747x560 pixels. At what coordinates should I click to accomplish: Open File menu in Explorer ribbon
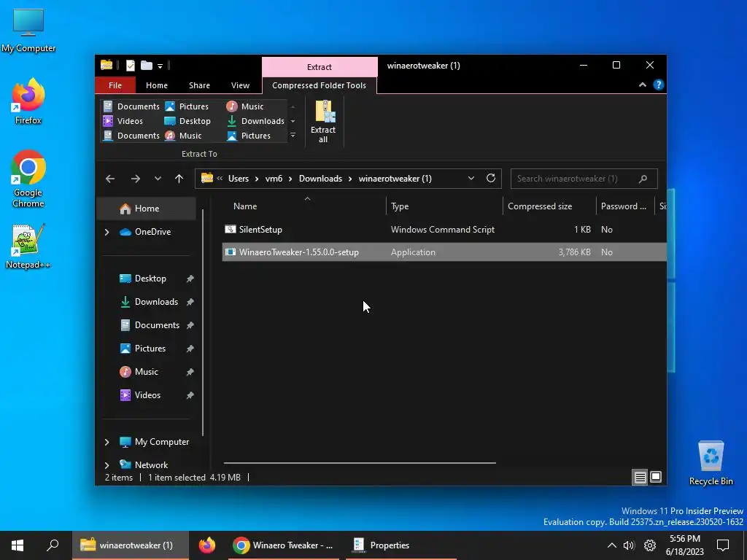pyautogui.click(x=115, y=85)
